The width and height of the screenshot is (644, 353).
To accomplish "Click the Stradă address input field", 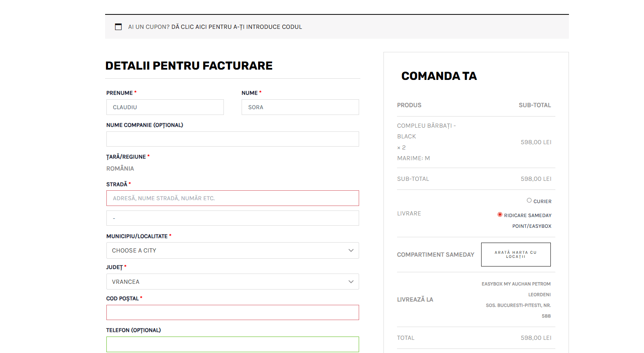I will pos(233,198).
